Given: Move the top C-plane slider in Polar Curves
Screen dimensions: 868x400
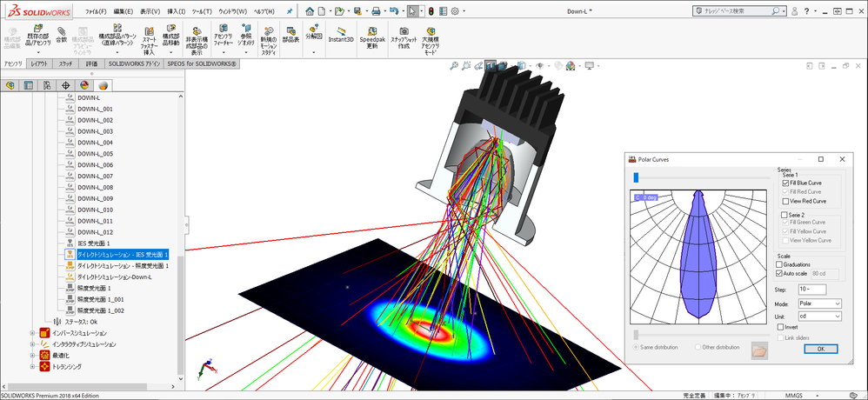Looking at the screenshot, I should click(636, 177).
